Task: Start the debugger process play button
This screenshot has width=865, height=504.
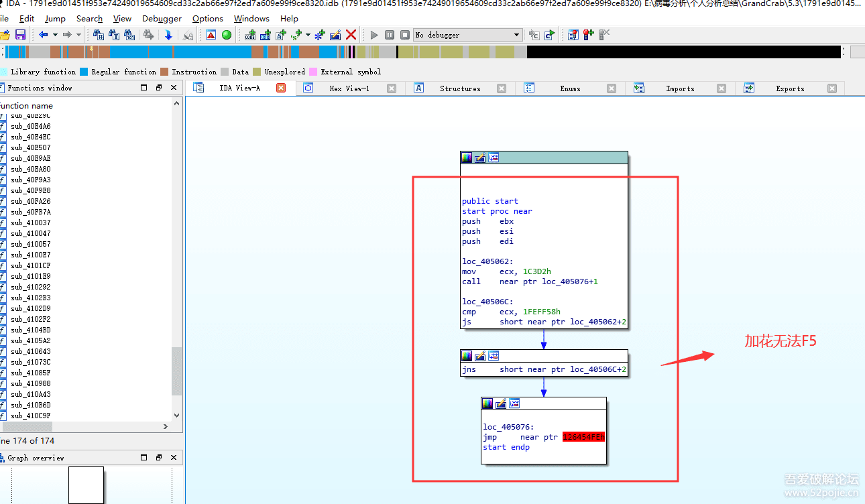Action: (x=374, y=34)
